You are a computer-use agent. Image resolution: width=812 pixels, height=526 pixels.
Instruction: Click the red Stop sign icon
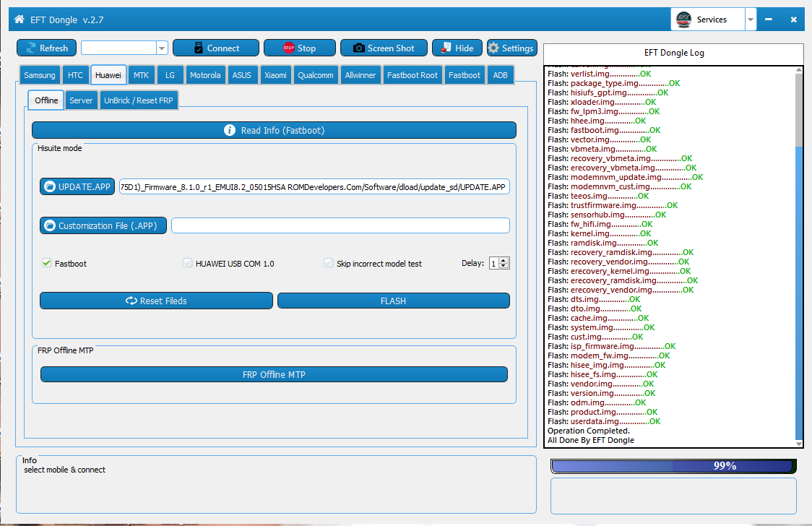tap(289, 48)
